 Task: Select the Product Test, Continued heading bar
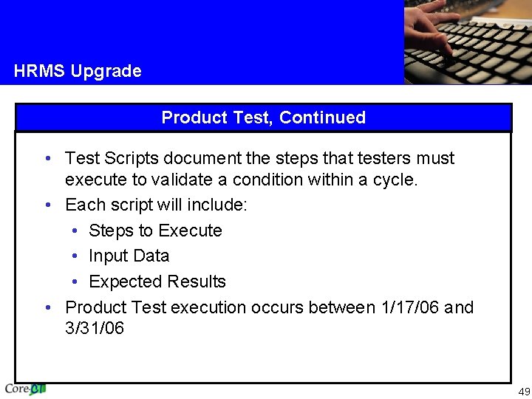263,117
